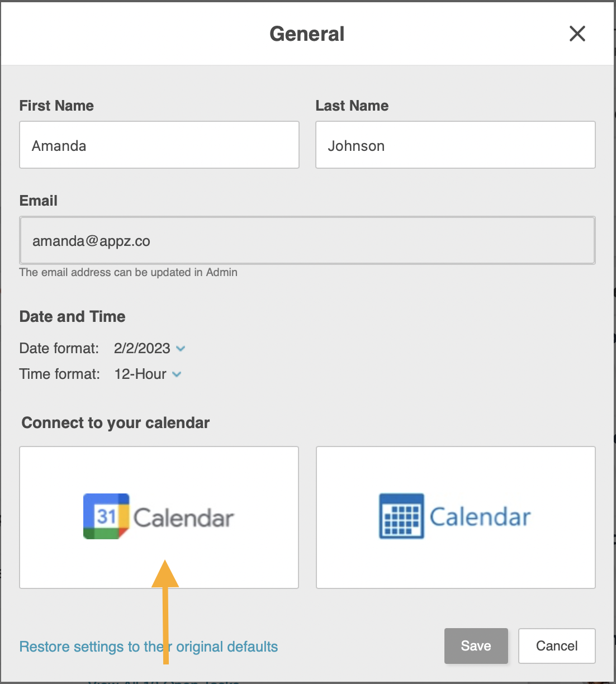Screen dimensions: 616x684
Task: Click the Date and Time heading
Action: click(72, 317)
